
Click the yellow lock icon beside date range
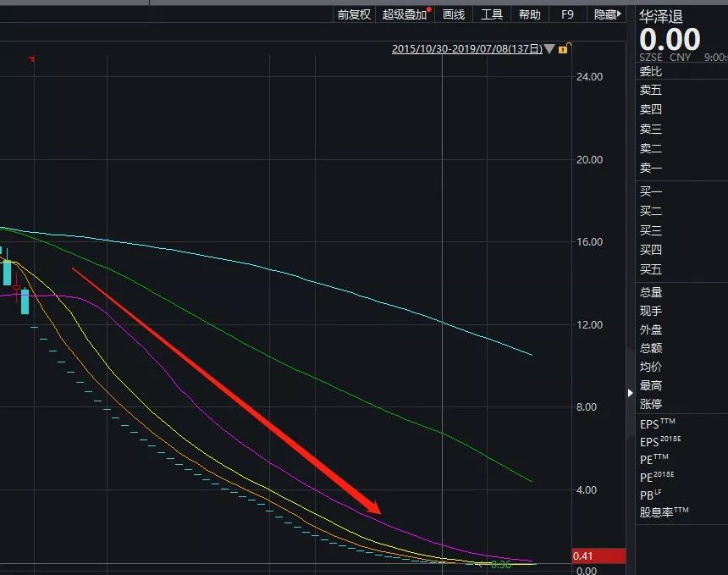564,47
